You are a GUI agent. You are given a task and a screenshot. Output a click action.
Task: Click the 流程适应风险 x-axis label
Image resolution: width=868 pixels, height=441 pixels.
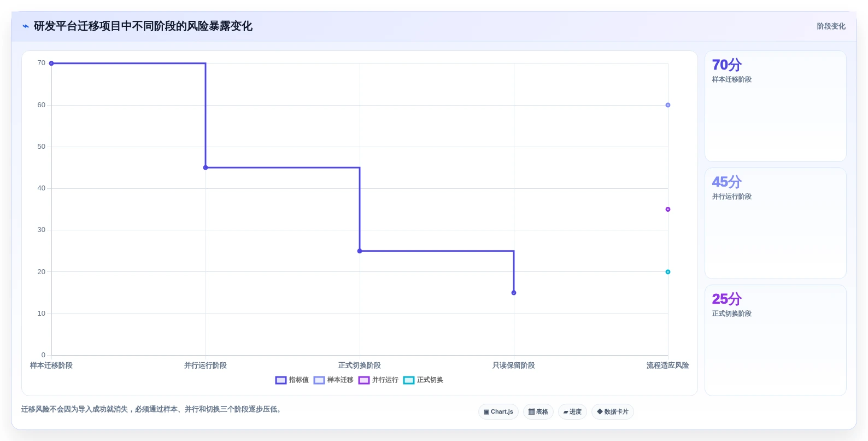click(x=668, y=365)
